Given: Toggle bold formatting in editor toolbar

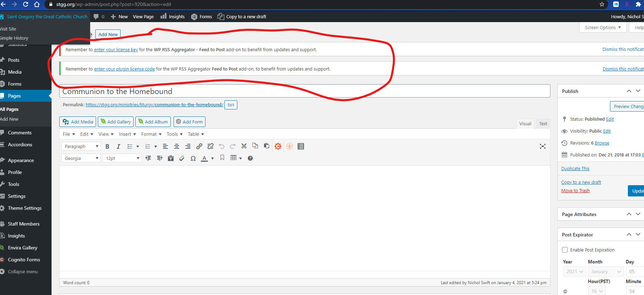Looking at the screenshot, I should 107,147.
